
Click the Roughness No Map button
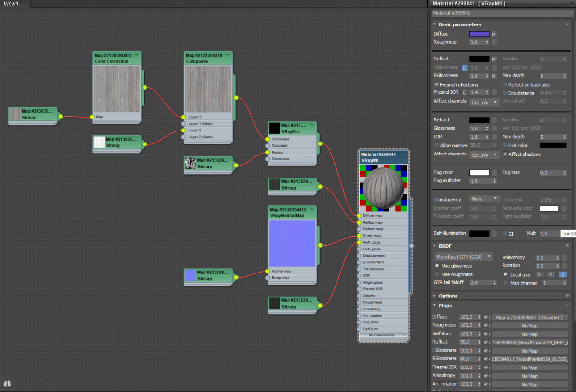(529, 325)
